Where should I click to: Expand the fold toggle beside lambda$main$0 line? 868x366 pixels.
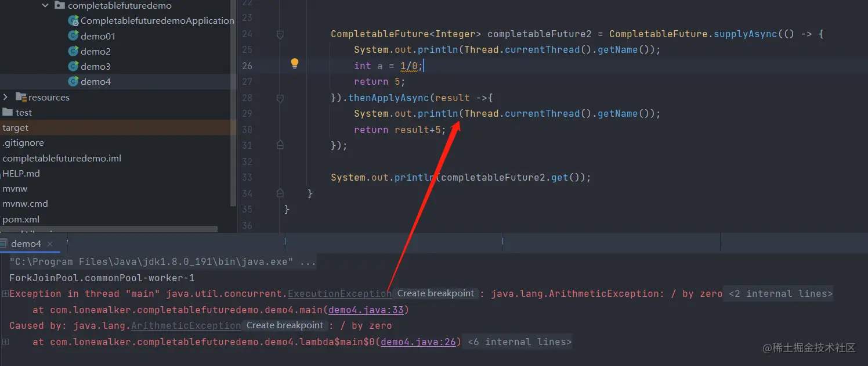pos(5,342)
